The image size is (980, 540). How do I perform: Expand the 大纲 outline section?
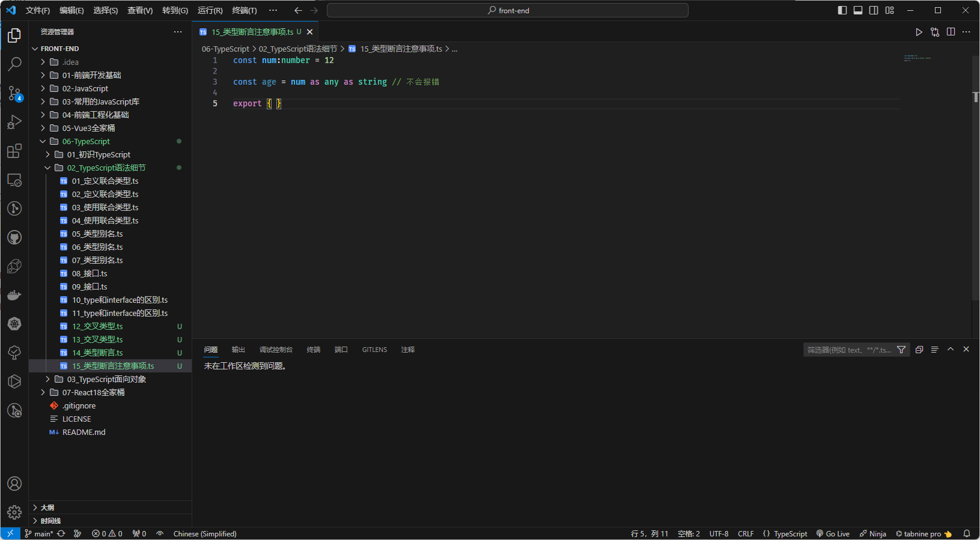click(x=110, y=508)
